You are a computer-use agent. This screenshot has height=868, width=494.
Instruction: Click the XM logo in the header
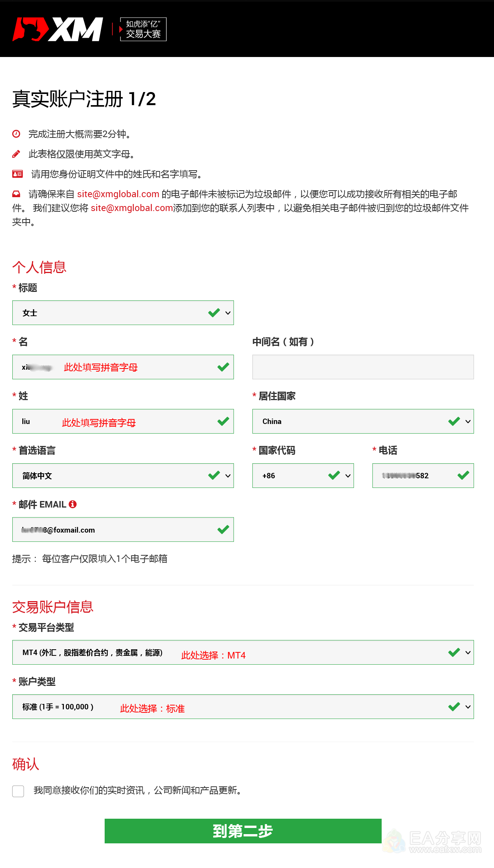[58, 29]
